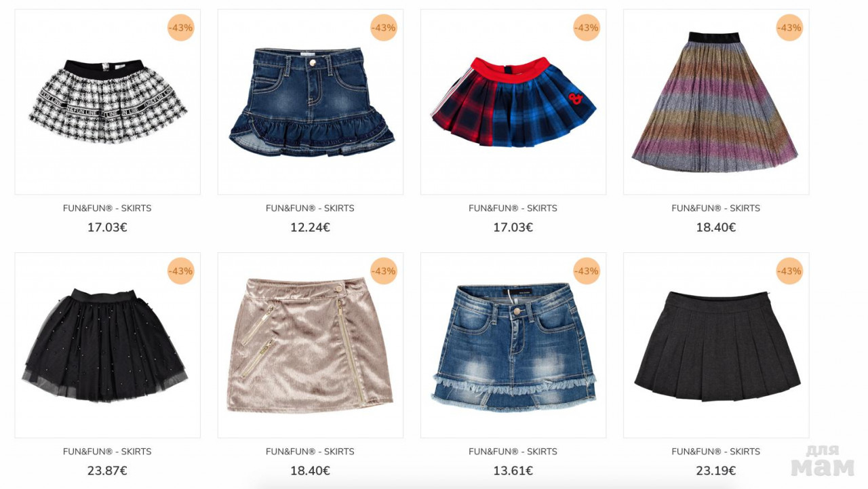
Task: Open FUN&FUN - SKIRTS link priced 23.87€
Action: tap(107, 452)
